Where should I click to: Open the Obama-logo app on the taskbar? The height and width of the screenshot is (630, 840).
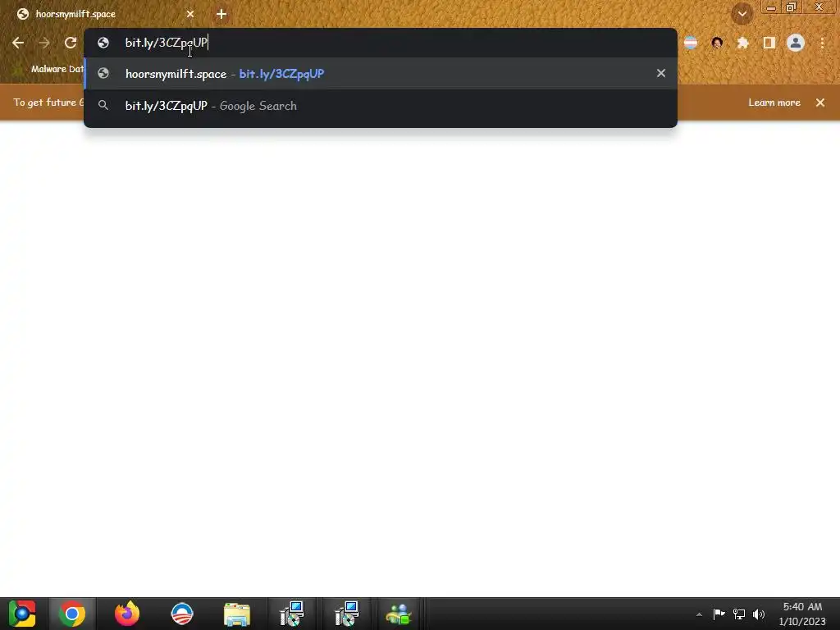(x=182, y=614)
